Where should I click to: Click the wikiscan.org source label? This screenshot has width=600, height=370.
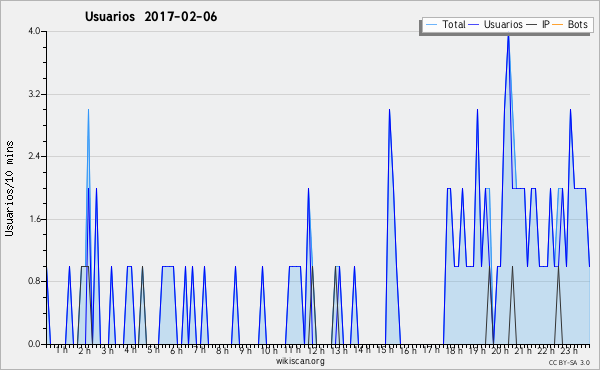[x=300, y=361]
